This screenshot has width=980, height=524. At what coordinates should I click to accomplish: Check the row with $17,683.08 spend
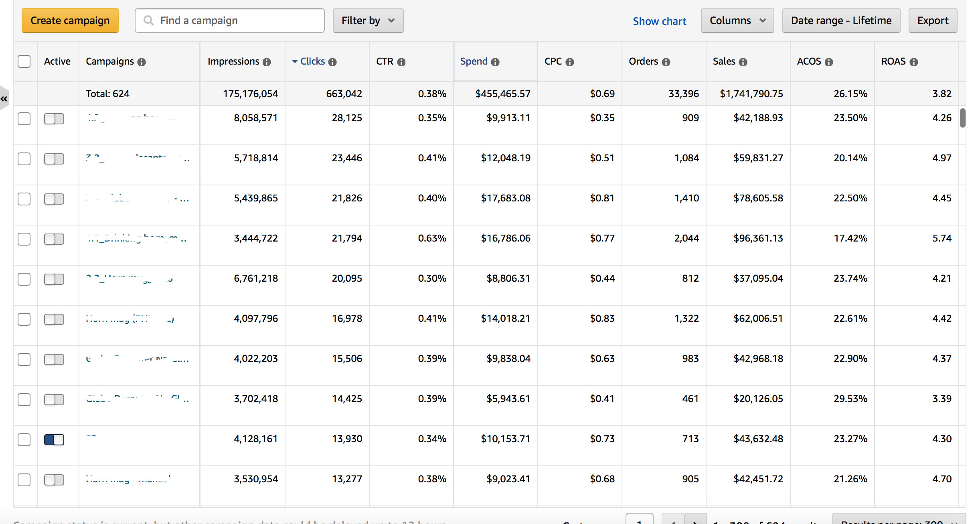(x=24, y=199)
